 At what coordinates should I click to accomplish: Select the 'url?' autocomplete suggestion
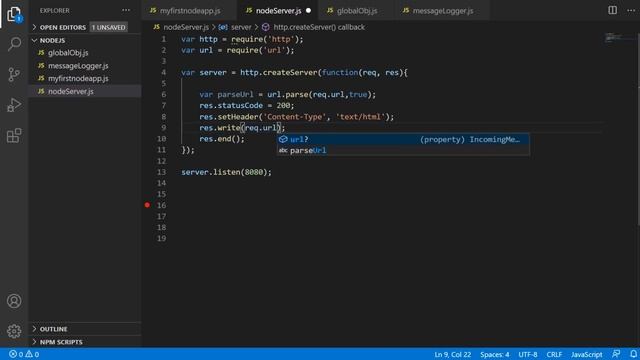click(x=403, y=139)
